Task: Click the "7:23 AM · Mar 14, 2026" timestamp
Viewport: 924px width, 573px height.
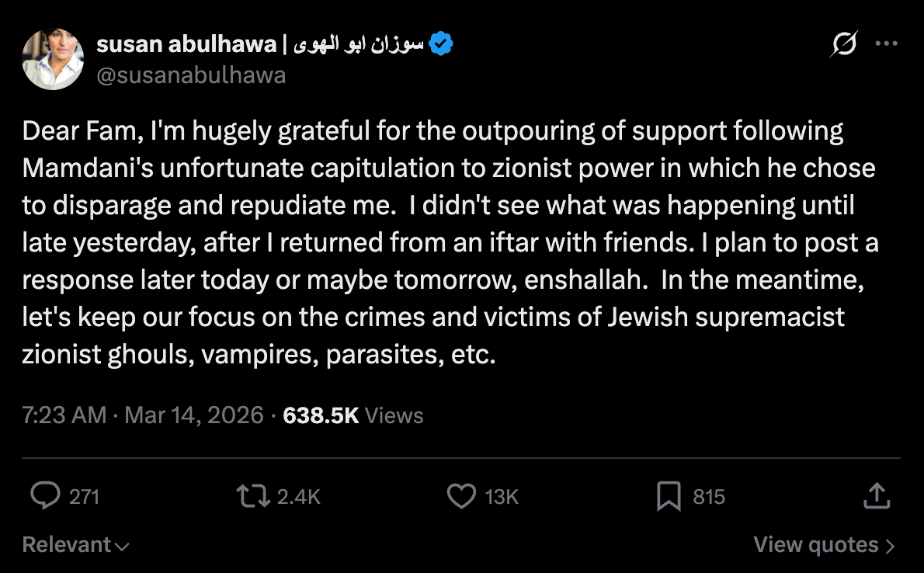Action: [143, 415]
